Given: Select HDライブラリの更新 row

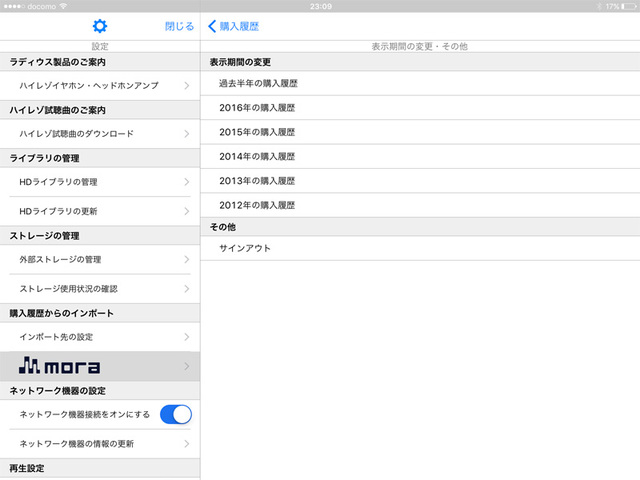Looking at the screenshot, I should (100, 212).
